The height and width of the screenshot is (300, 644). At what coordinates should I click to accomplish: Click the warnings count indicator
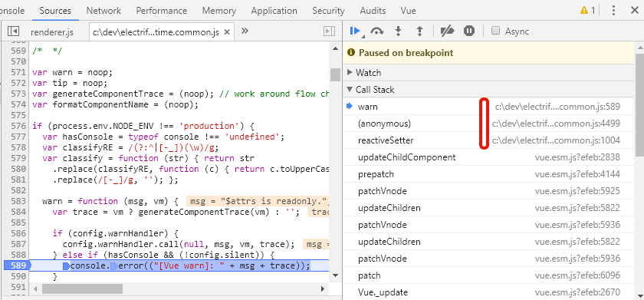[x=587, y=11]
